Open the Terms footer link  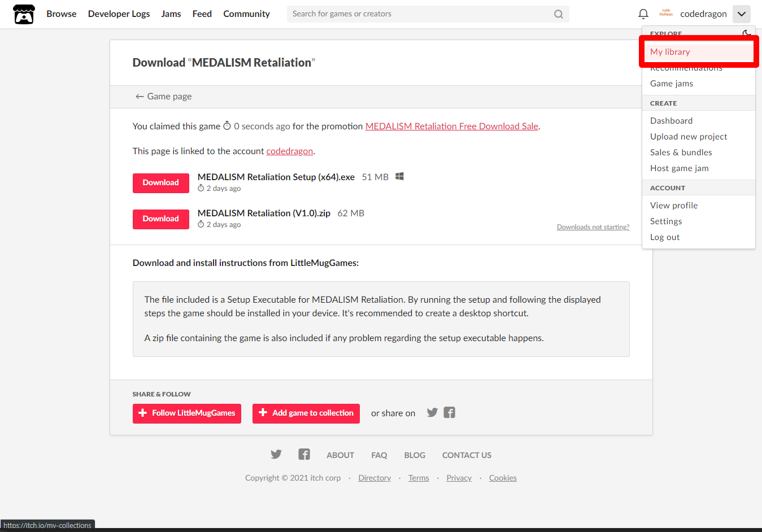click(419, 478)
